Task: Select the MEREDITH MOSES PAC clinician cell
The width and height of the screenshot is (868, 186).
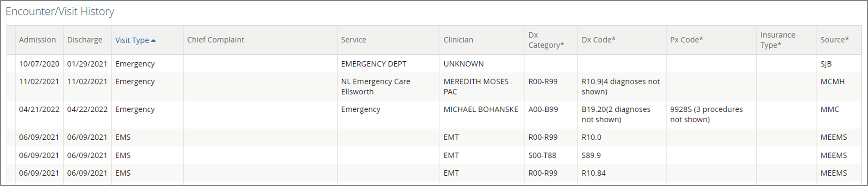Action: (475, 86)
